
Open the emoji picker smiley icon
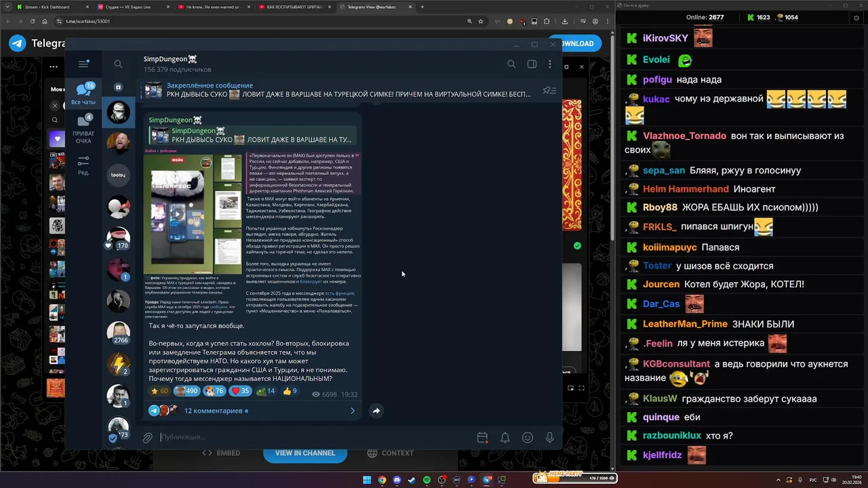pyautogui.click(x=528, y=438)
